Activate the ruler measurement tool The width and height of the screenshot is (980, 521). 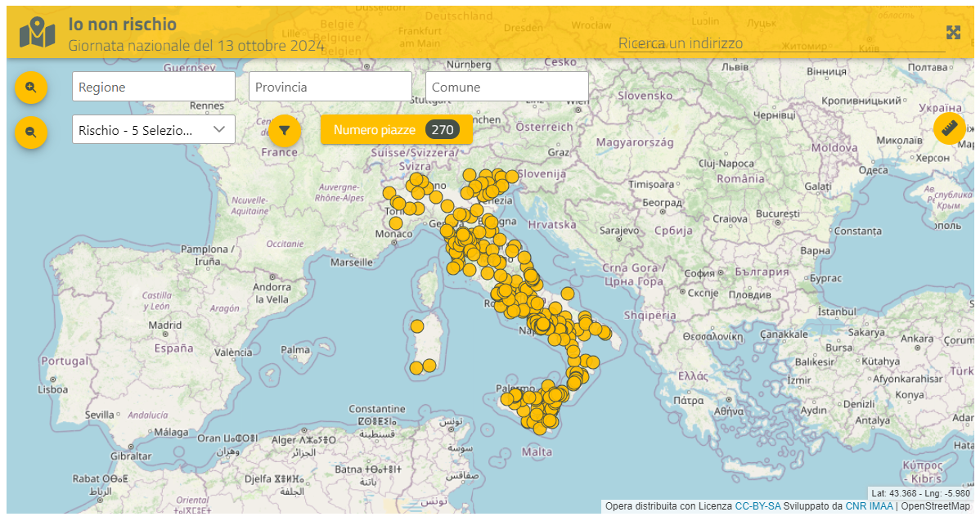pyautogui.click(x=949, y=128)
